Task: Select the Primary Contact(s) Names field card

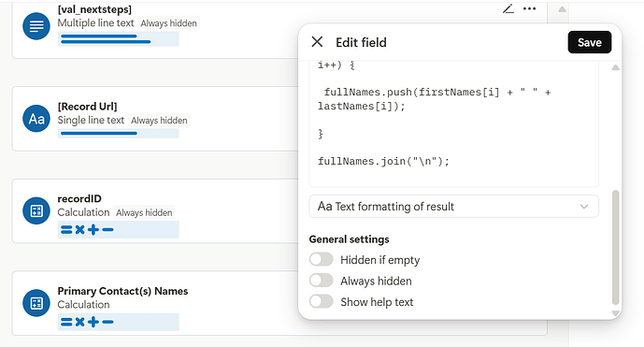Action: (279, 303)
